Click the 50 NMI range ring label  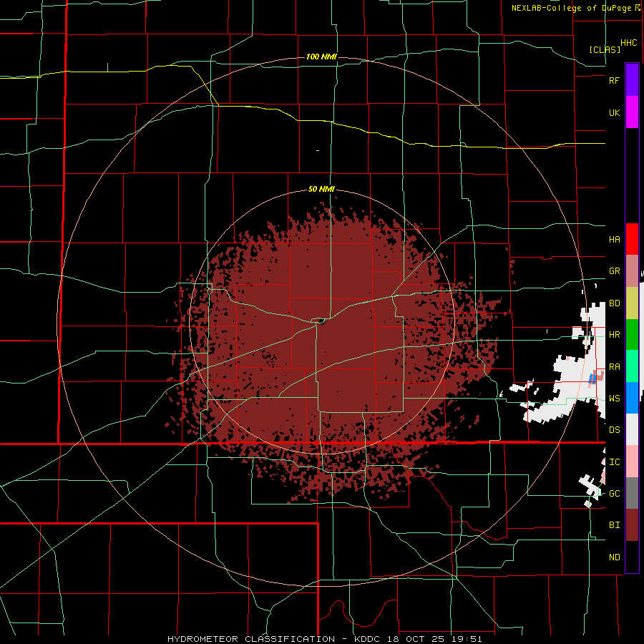pos(321,190)
